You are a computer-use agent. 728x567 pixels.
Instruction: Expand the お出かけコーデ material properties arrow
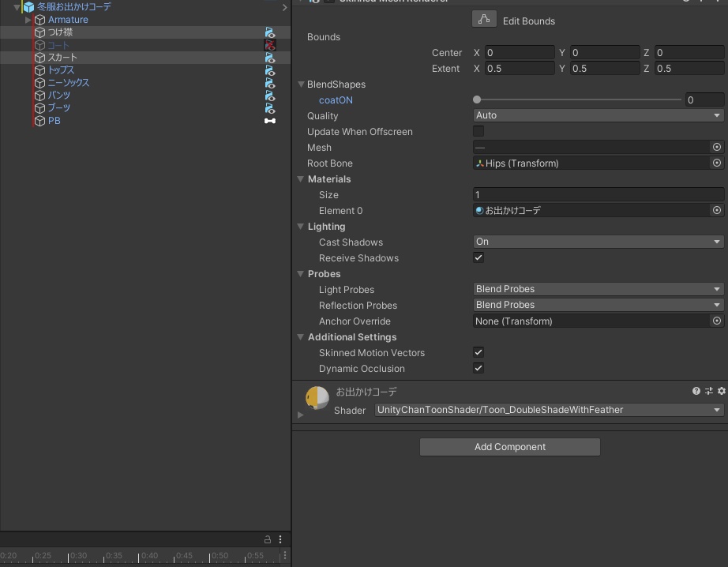pos(300,415)
